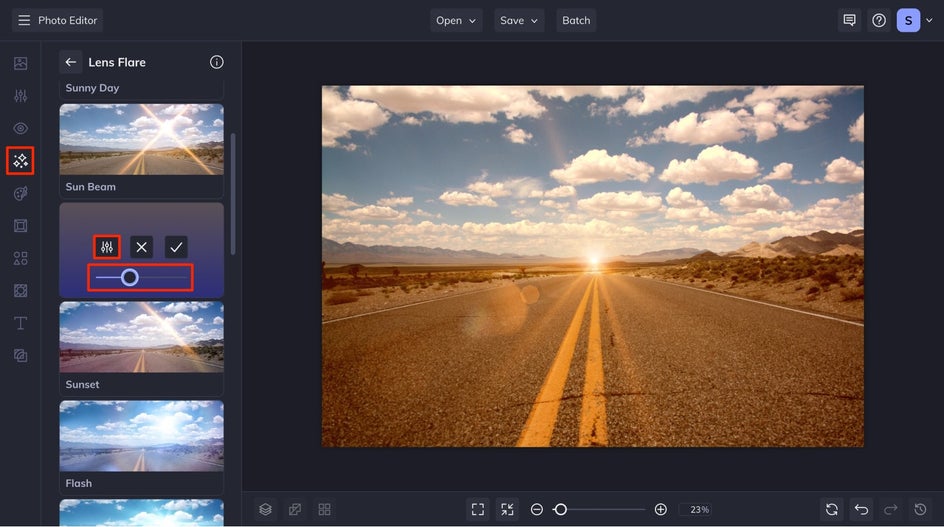Open the S user account avatar

click(x=908, y=20)
